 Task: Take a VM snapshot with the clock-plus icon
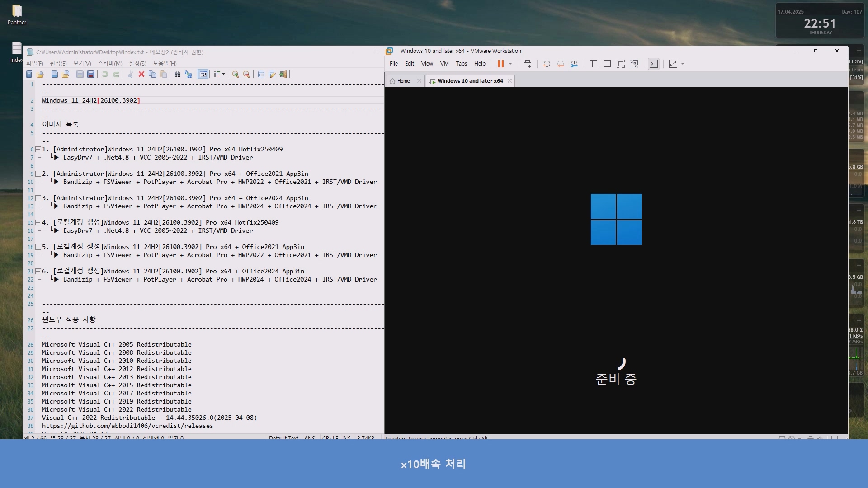point(547,64)
